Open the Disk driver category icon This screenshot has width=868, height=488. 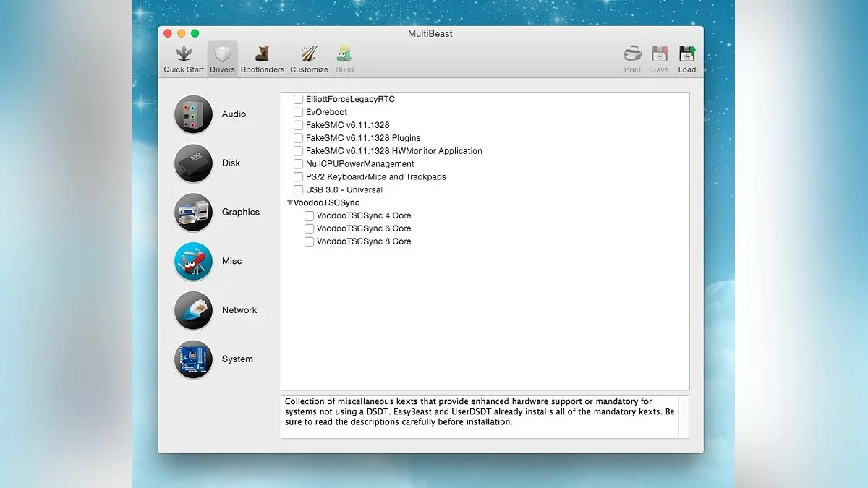click(193, 163)
